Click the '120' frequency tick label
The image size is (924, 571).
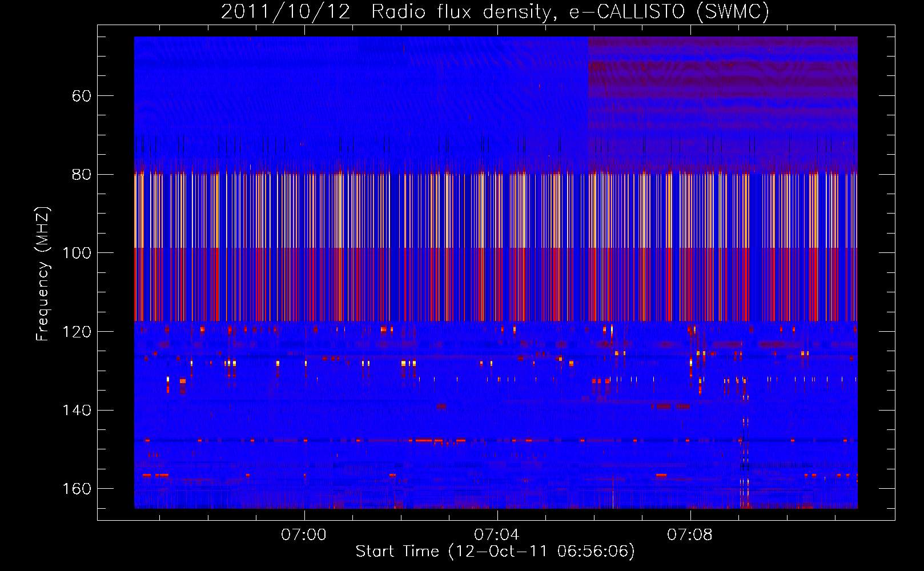coord(77,332)
